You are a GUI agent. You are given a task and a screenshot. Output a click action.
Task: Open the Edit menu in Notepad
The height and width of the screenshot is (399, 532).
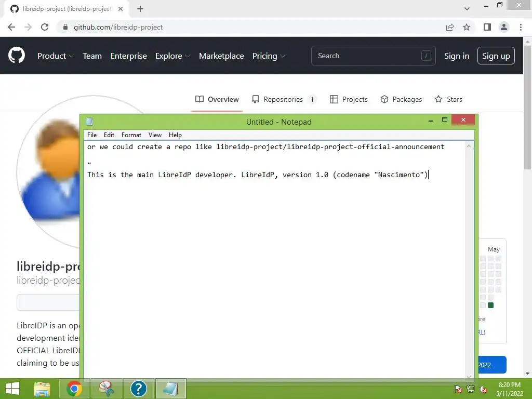click(x=109, y=135)
